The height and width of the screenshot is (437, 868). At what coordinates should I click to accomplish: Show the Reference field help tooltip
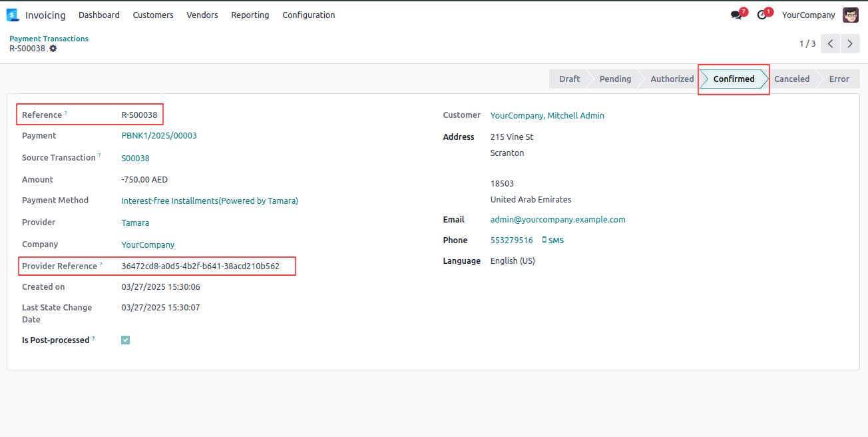66,113
